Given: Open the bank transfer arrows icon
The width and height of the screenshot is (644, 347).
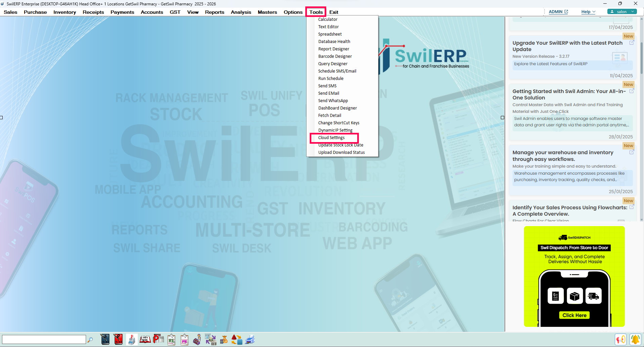Looking at the screenshot, I should [x=211, y=339].
